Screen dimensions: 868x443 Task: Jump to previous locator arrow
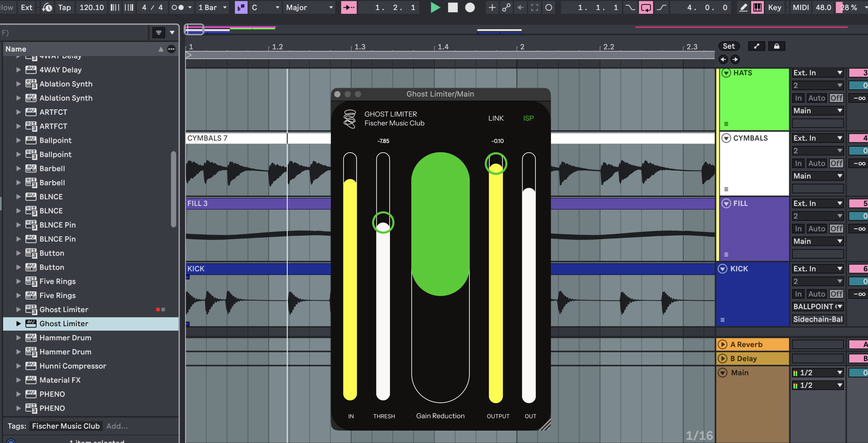point(723,59)
